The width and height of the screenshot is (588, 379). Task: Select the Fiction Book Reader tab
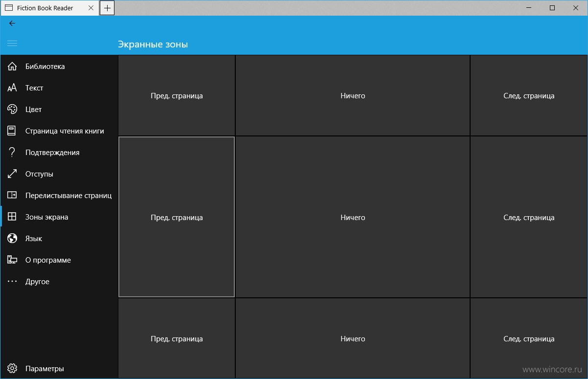[x=49, y=8]
